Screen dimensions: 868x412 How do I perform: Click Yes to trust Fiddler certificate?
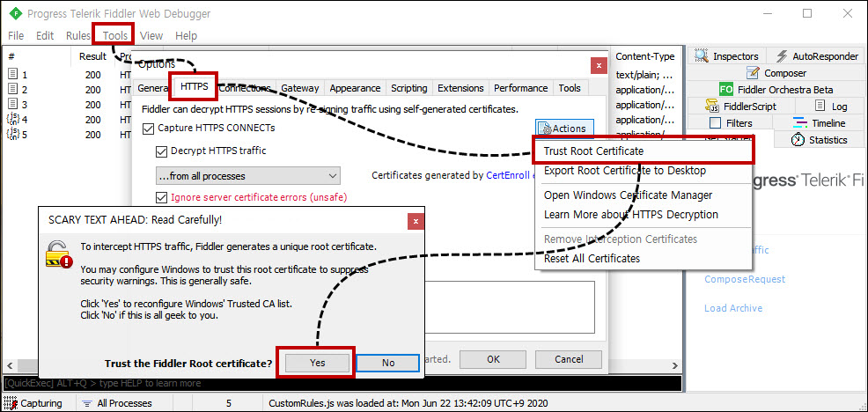click(317, 363)
